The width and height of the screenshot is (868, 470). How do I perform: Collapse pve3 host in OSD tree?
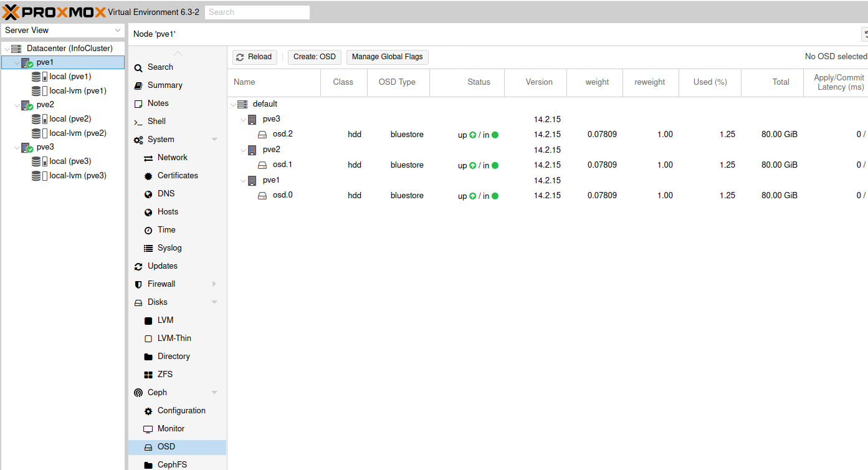click(243, 119)
